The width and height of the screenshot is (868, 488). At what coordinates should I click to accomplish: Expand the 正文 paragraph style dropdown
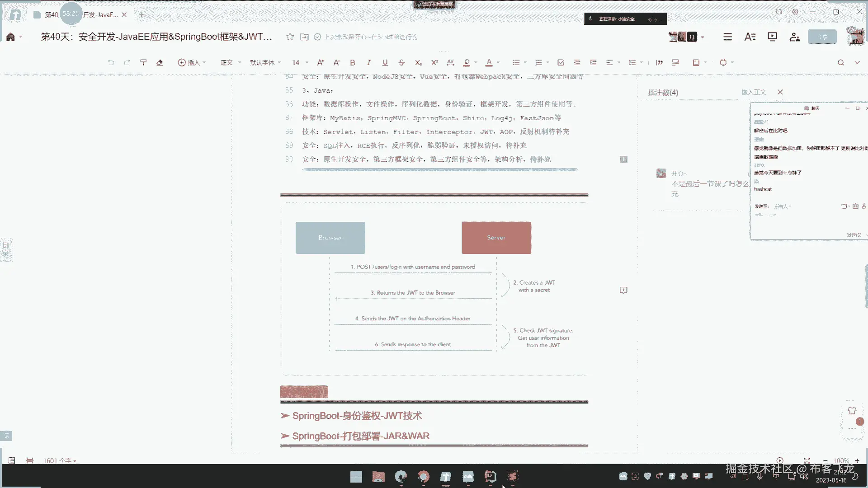tap(231, 62)
